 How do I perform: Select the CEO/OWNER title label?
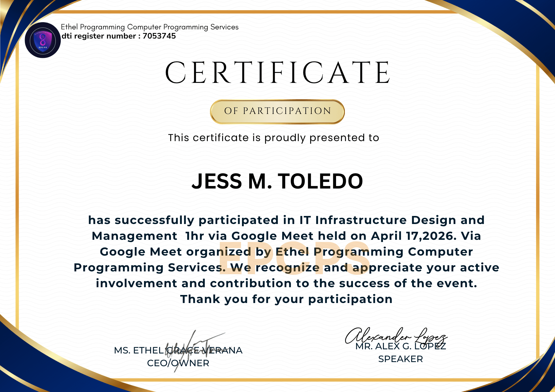pos(178,363)
